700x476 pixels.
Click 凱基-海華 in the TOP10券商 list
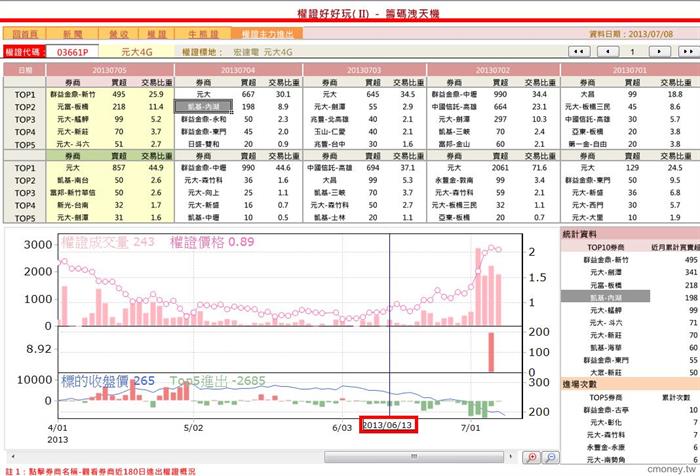pyautogui.click(x=605, y=347)
